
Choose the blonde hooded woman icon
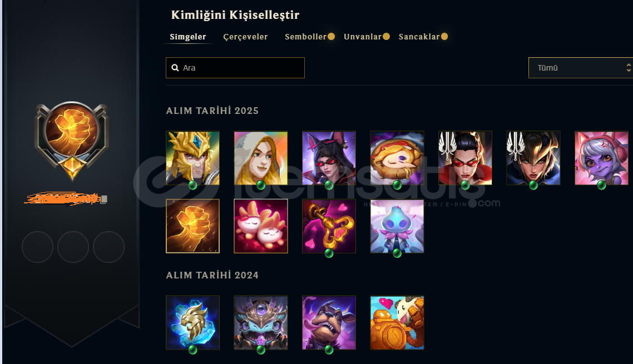tap(261, 158)
